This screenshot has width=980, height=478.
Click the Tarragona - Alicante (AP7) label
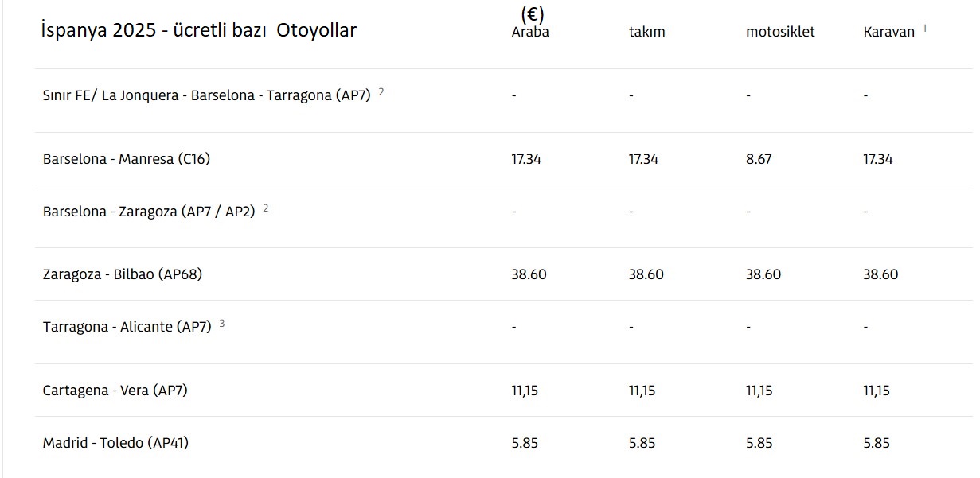click(x=127, y=327)
